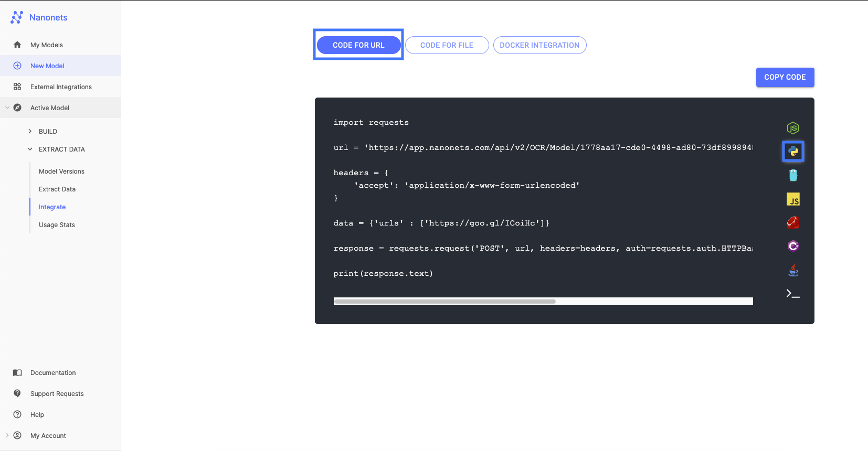Open the Docker Integration tab

[x=539, y=45]
